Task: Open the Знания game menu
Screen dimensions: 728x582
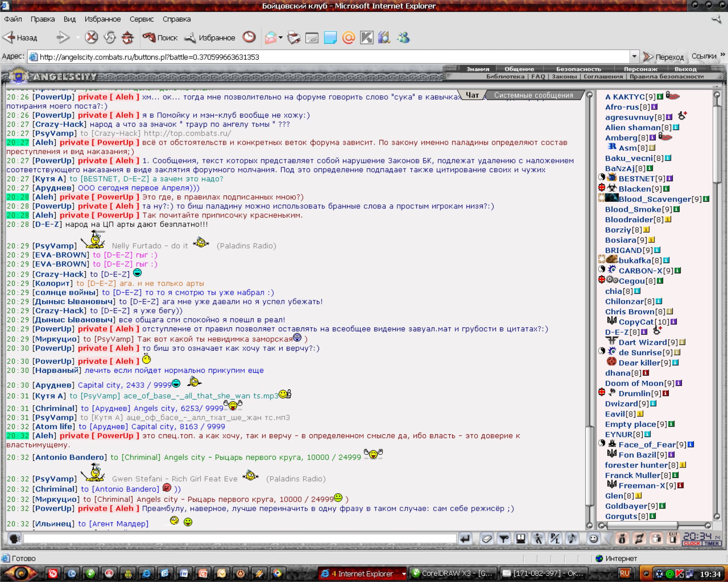Action: 478,69
